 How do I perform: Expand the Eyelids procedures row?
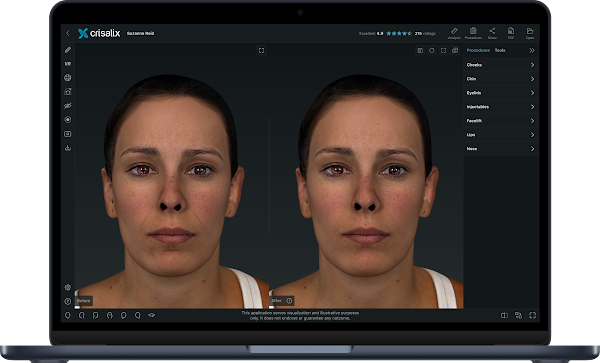(x=501, y=93)
